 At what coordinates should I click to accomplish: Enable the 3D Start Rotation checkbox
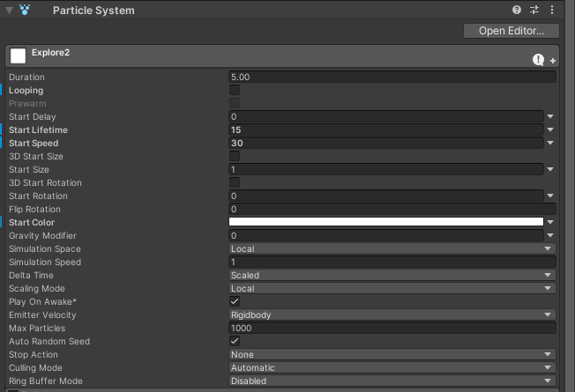coord(235,182)
